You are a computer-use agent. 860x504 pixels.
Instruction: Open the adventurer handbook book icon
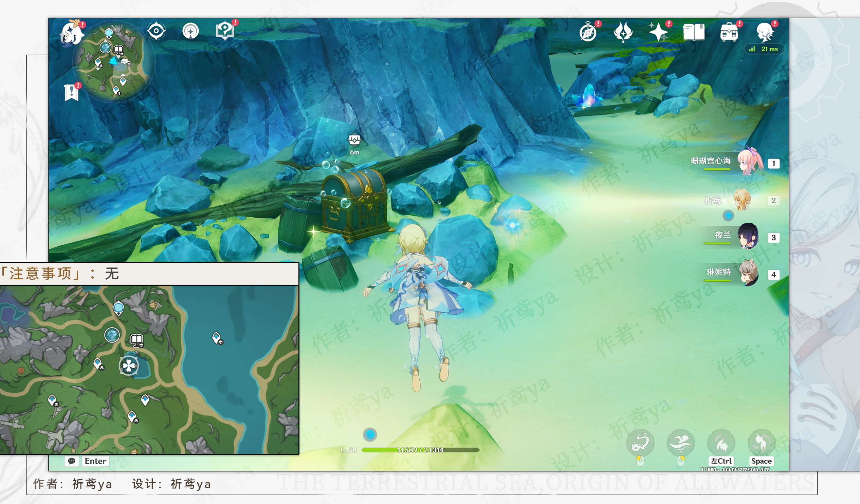click(x=694, y=32)
